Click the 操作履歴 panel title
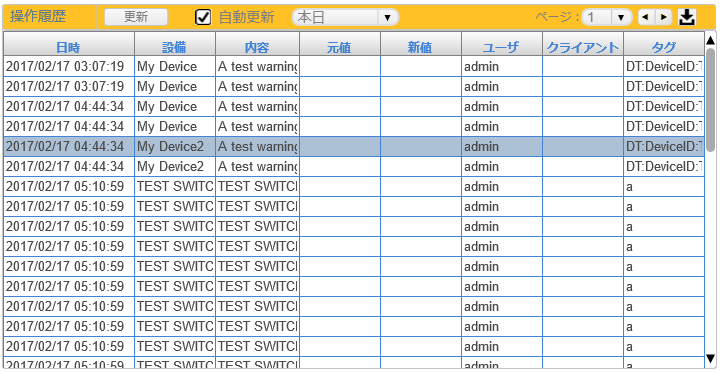 [x=39, y=17]
